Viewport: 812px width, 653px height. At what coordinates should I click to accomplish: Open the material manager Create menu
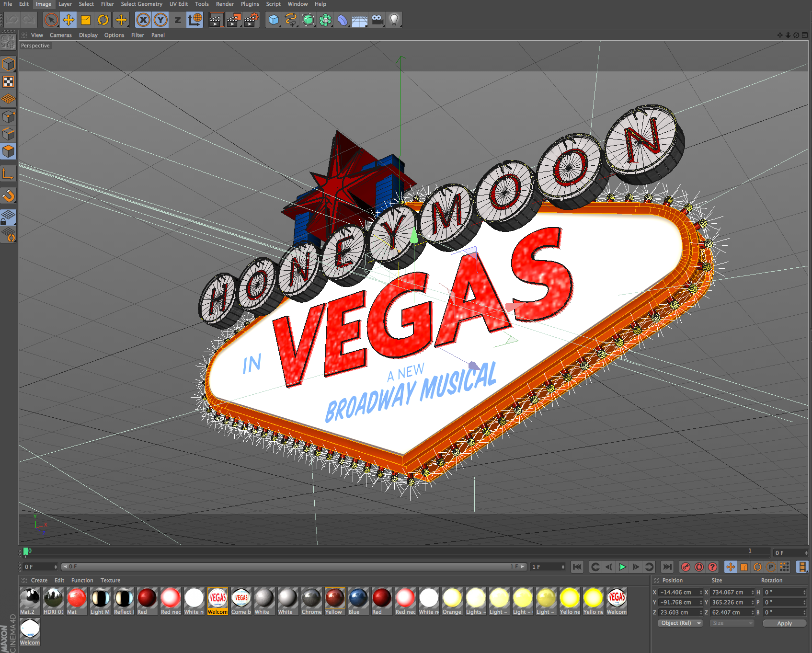click(39, 580)
